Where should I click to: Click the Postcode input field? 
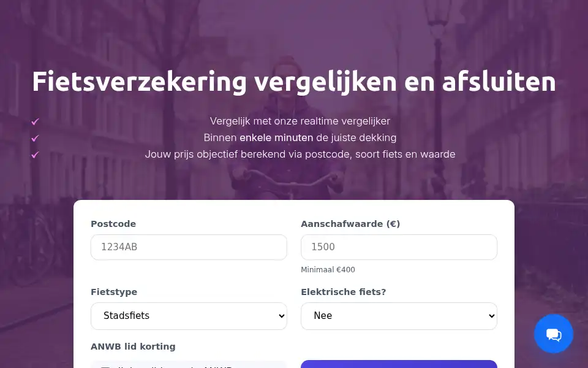(x=189, y=247)
